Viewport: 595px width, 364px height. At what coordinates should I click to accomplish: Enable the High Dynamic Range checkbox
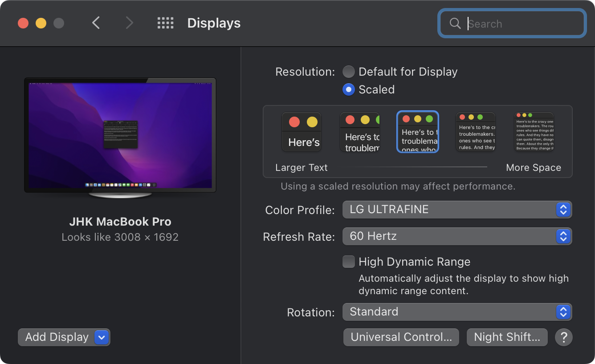pos(349,262)
